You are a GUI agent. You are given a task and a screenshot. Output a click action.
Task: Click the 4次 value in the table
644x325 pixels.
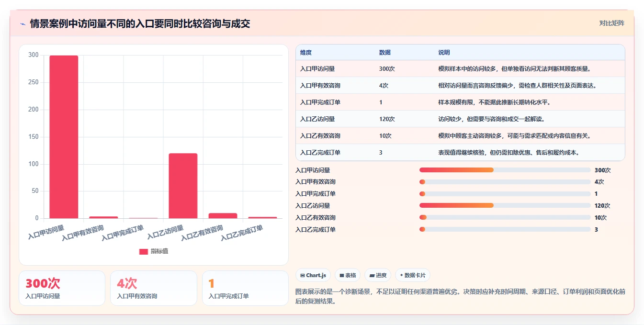pyautogui.click(x=384, y=86)
